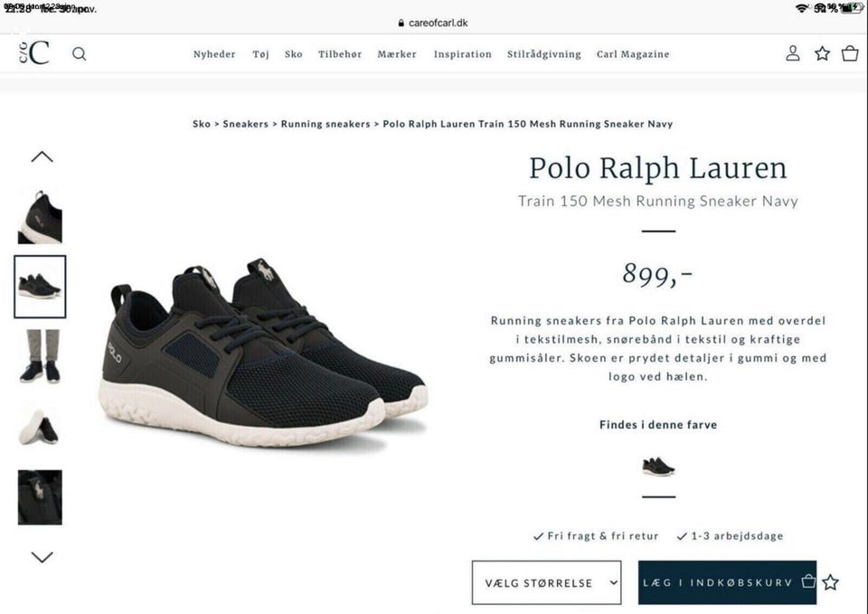This screenshot has height=614, width=868.
Task: Select the navy color variant swatch
Action: (657, 467)
